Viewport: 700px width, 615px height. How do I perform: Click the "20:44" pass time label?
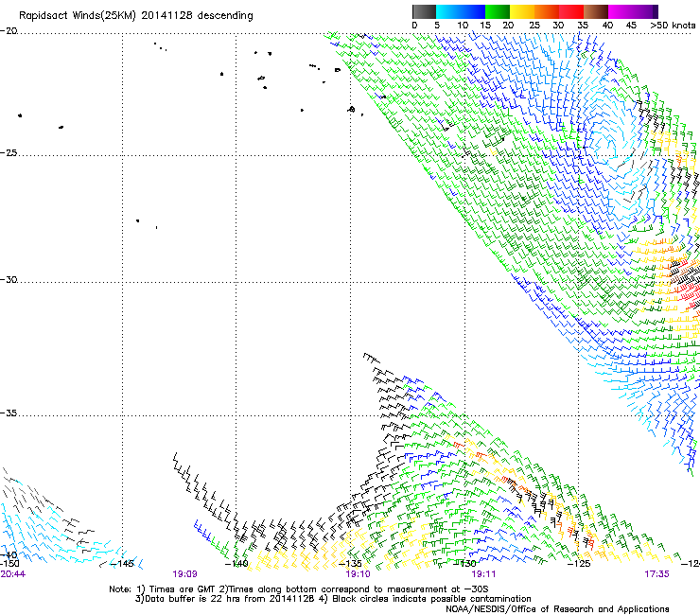pyautogui.click(x=12, y=574)
